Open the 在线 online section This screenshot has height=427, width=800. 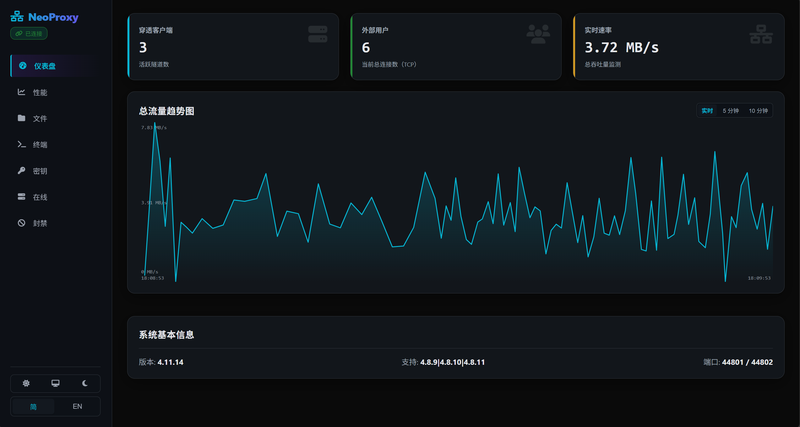point(56,197)
